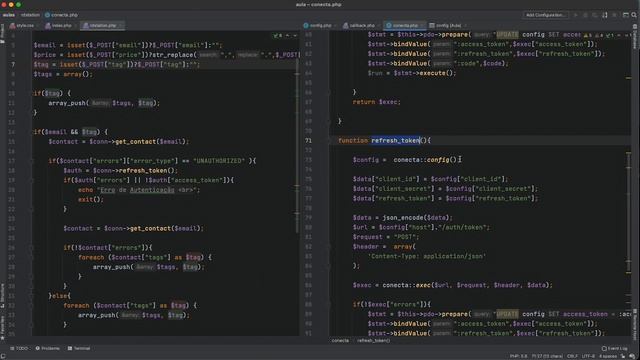This screenshot has height=360, width=640.
Task: Click the next highlighted error down arrow in left editor
Action: point(295,36)
